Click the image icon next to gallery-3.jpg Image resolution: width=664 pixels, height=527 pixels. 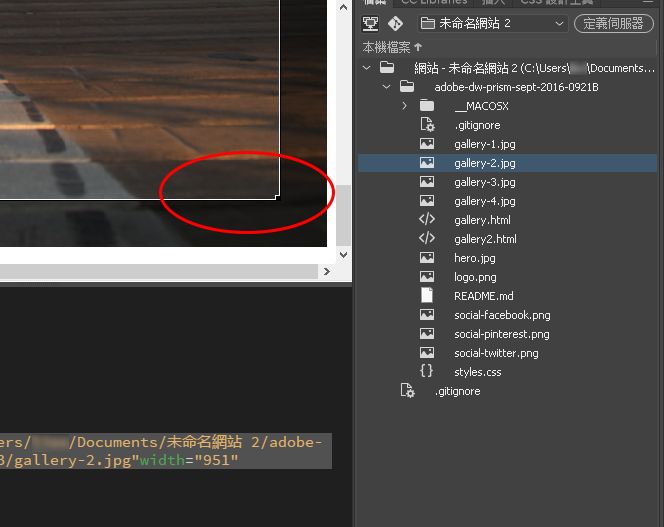tap(427, 182)
